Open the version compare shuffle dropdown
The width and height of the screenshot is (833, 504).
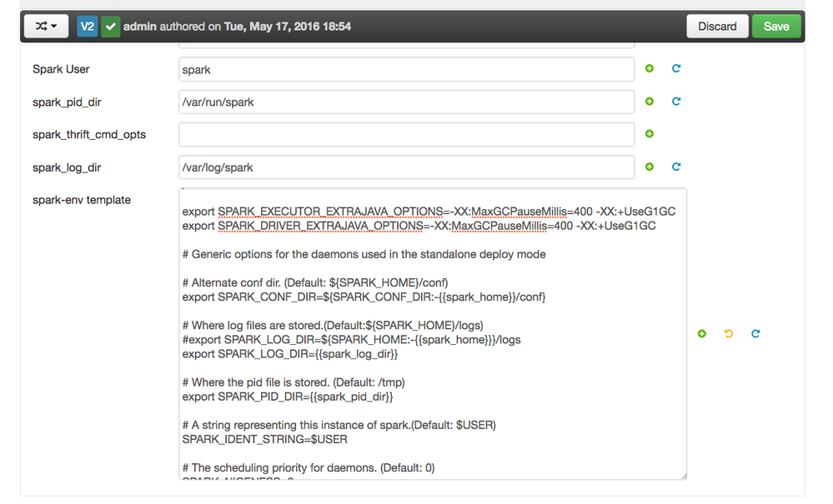coord(46,27)
